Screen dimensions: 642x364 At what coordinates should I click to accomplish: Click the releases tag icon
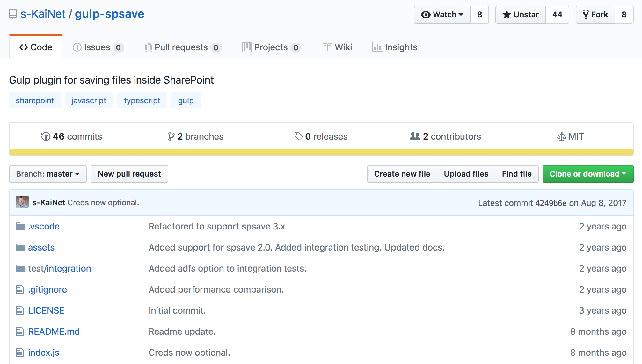(298, 136)
